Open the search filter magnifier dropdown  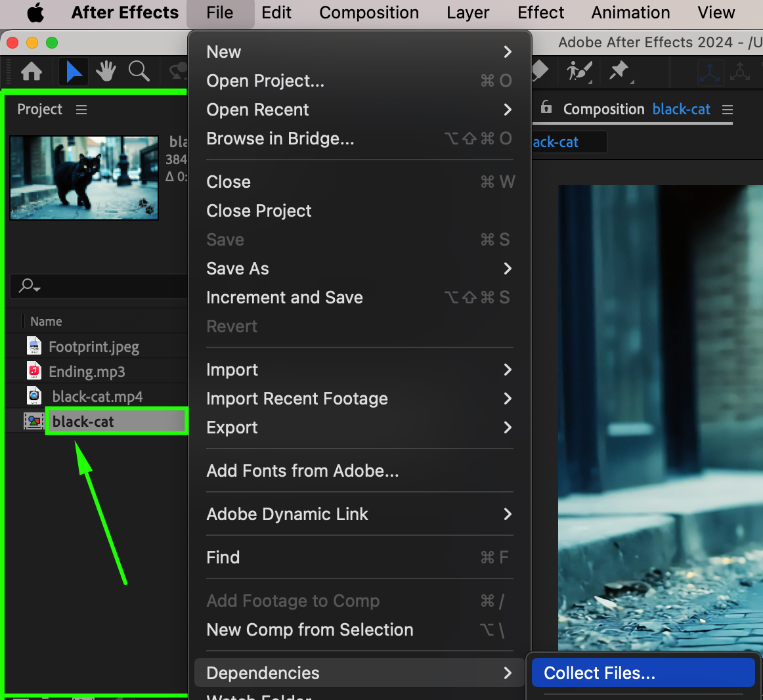coord(29,286)
